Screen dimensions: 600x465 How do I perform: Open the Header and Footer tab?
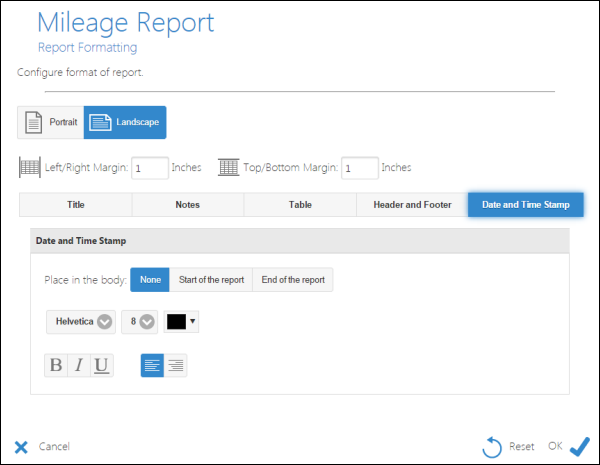coord(412,205)
